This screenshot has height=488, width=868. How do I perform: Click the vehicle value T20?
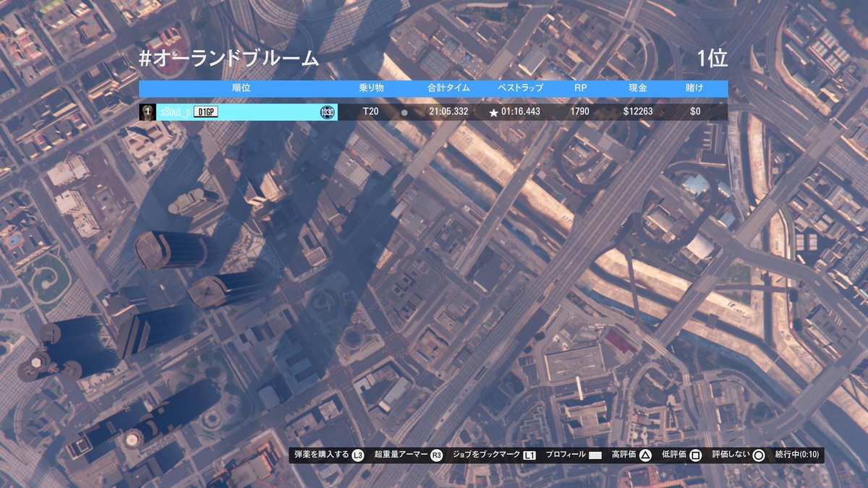point(370,112)
